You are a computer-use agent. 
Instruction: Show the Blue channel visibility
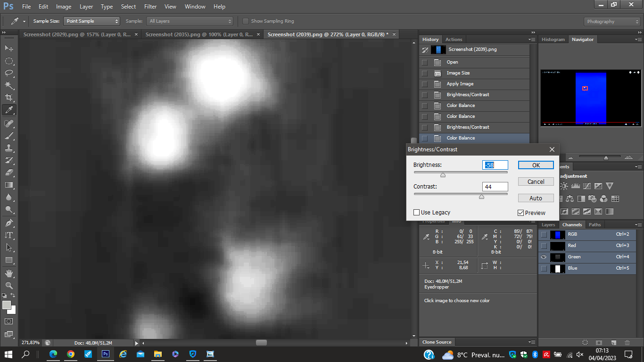[544, 268]
